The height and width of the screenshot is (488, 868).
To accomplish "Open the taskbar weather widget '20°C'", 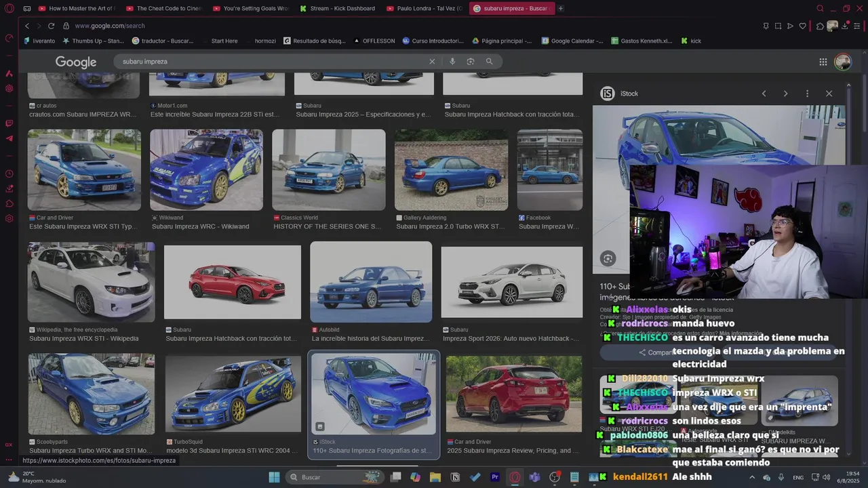I will click(x=35, y=477).
